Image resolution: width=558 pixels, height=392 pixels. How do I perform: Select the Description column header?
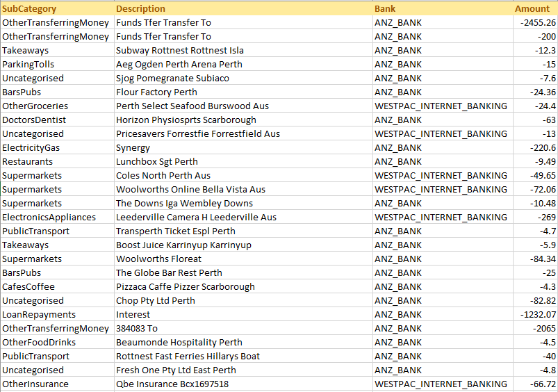243,8
